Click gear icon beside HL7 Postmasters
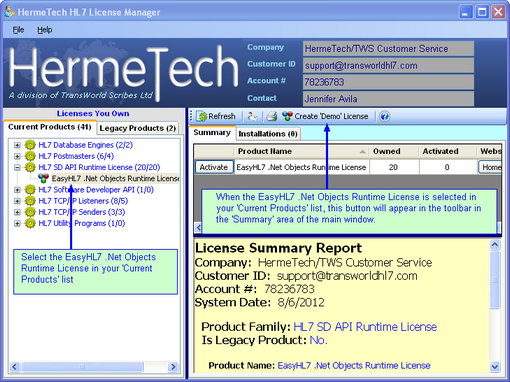This screenshot has width=510, height=382. coord(30,156)
